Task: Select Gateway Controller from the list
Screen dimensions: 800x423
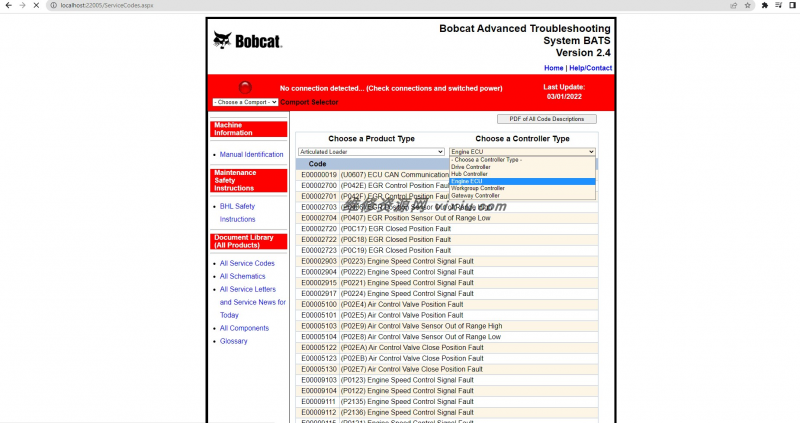Action: pyautogui.click(x=475, y=195)
